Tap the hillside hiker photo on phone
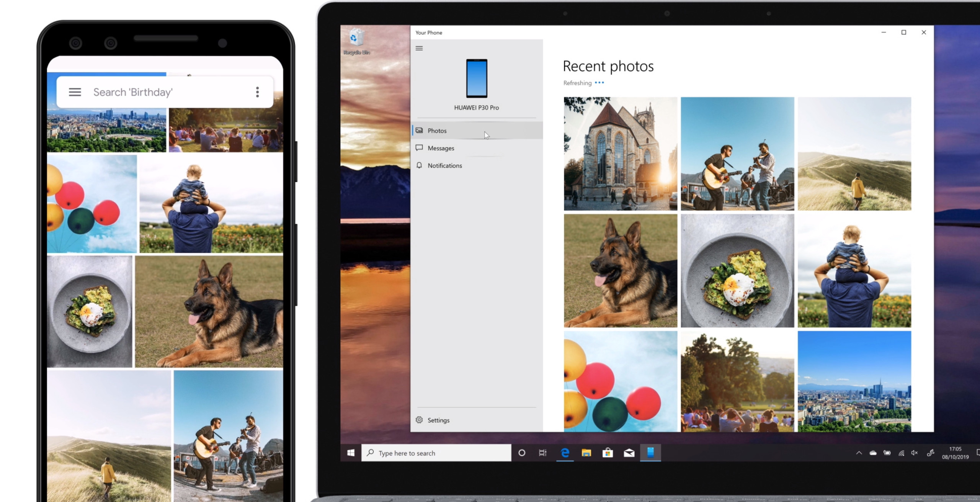980x502 pixels. (109, 436)
